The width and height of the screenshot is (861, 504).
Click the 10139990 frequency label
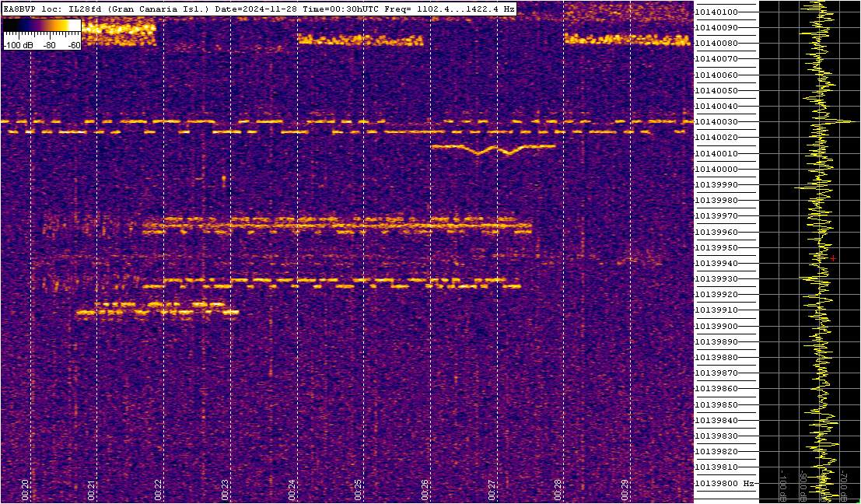(716, 185)
